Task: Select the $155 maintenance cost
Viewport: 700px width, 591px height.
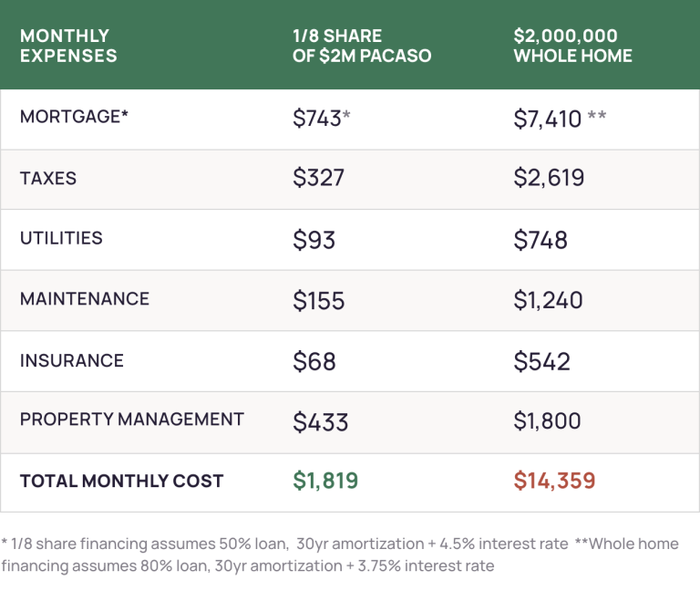Action: [318, 300]
